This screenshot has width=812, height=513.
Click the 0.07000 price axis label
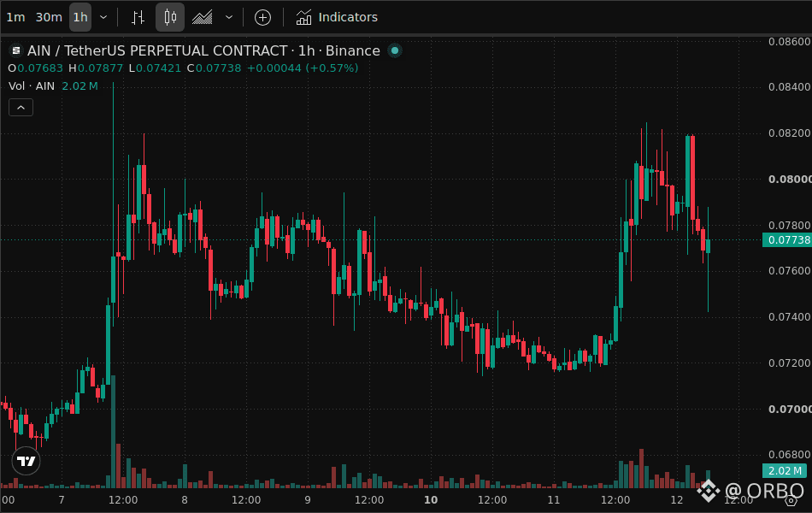click(x=790, y=410)
